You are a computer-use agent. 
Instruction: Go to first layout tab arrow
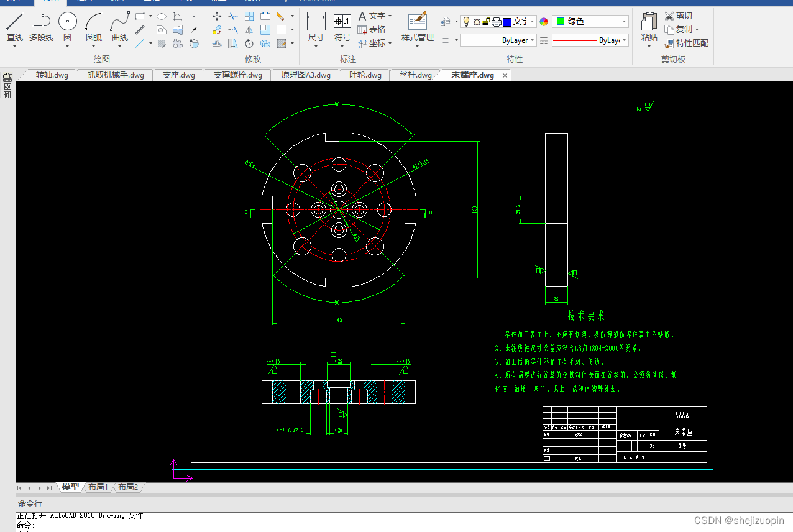tap(20, 488)
